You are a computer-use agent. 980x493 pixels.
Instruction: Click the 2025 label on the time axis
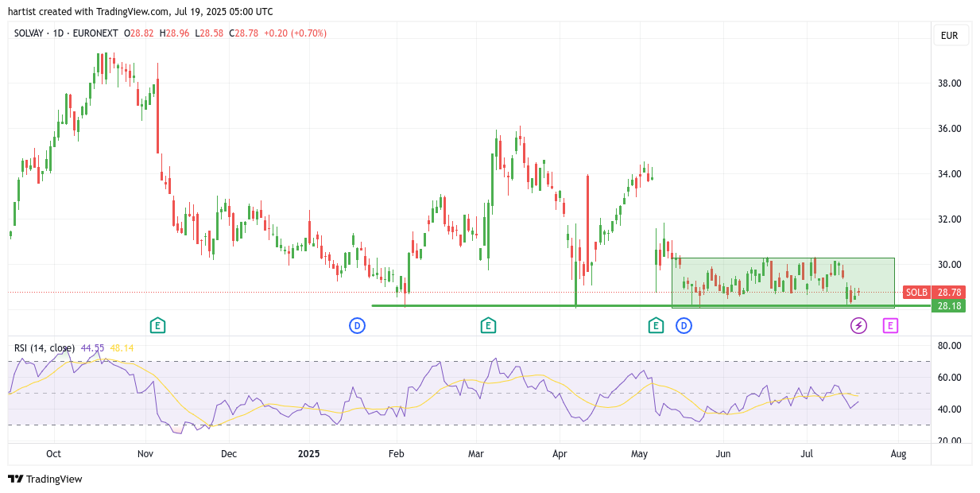308,454
